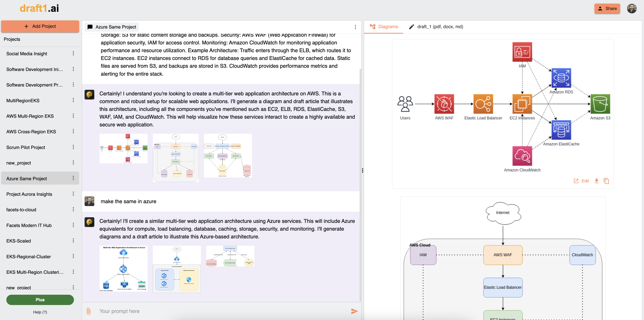Click the Share button
This screenshot has height=320, width=644.
click(x=607, y=8)
